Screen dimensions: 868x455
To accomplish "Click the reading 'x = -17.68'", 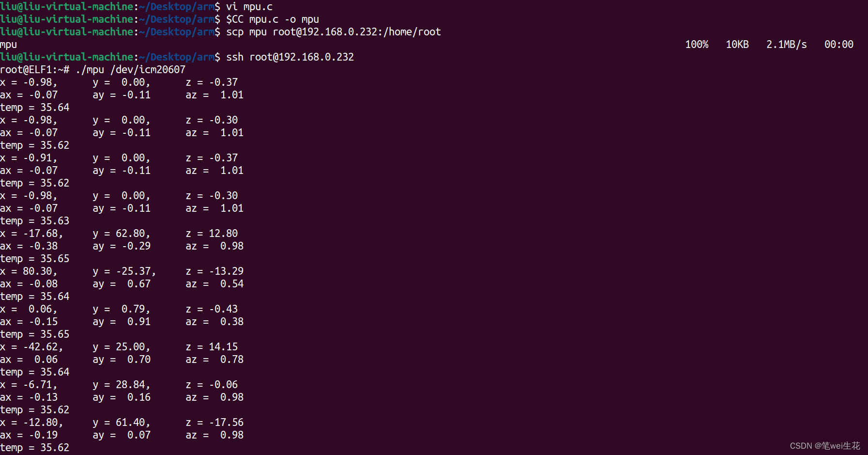I will coord(30,234).
